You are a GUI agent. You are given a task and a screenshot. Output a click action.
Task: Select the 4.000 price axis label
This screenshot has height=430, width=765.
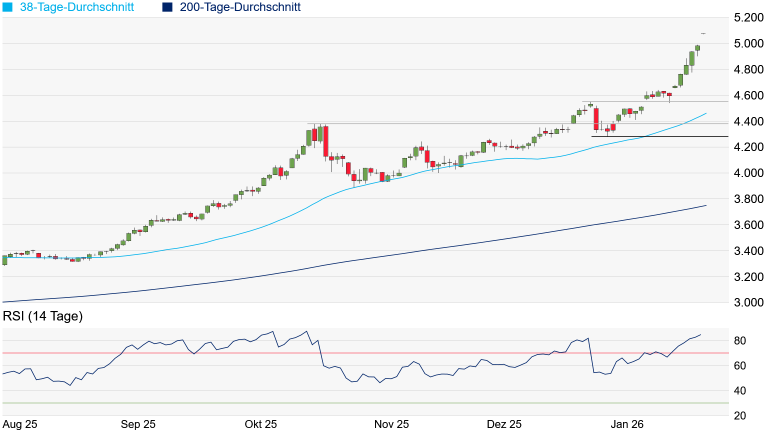coord(743,174)
